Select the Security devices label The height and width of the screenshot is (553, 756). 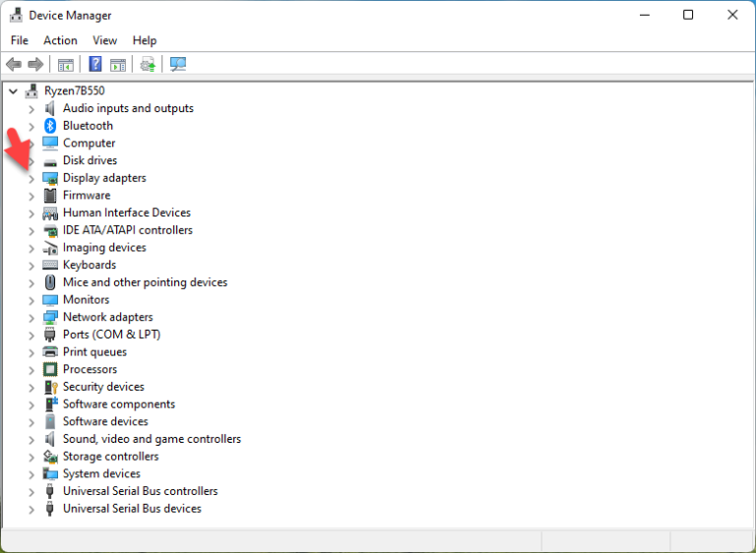point(103,387)
